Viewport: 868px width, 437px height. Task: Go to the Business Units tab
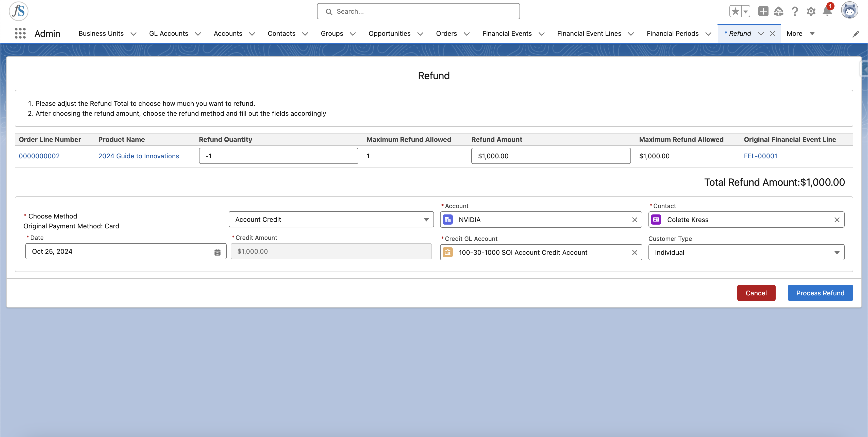click(101, 33)
